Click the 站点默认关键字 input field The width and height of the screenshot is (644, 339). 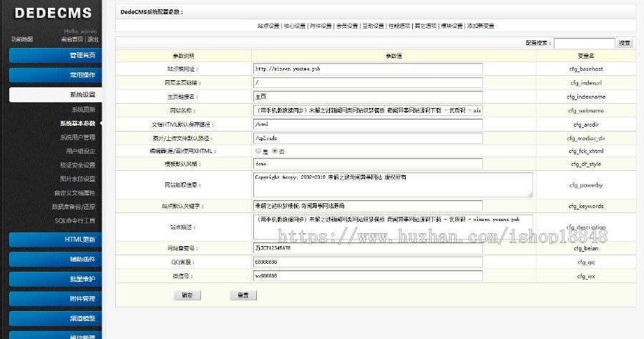pyautogui.click(x=368, y=206)
